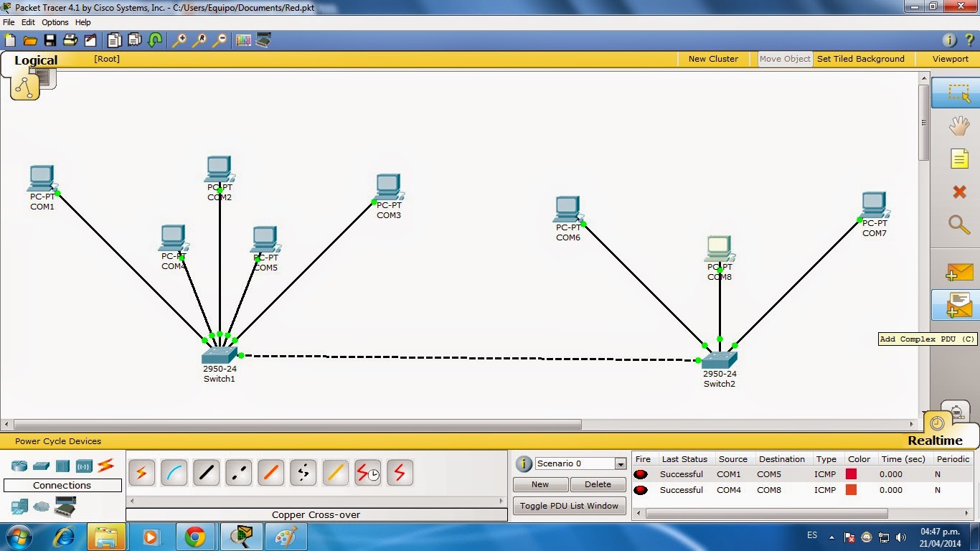The width and height of the screenshot is (980, 551).
Task: Choose Custom Made Devices category icon
Action: point(65,508)
